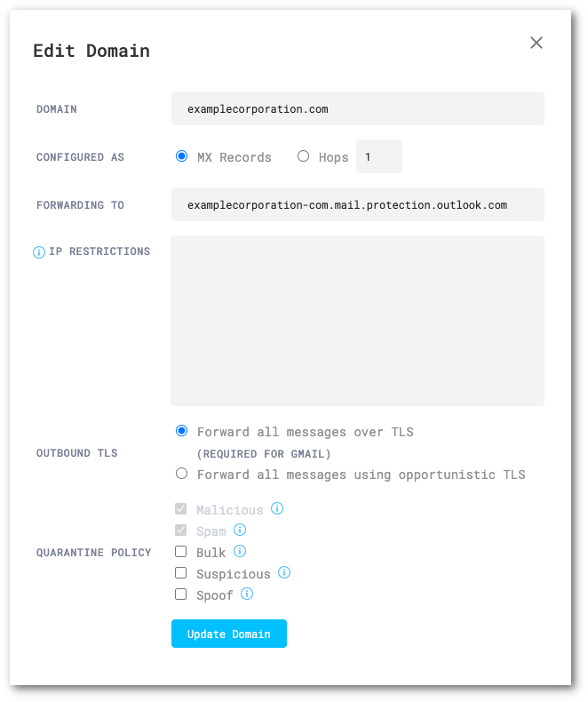This screenshot has height=702, width=588.
Task: Enable the Bulk quarantine checkbox
Action: [x=181, y=552]
